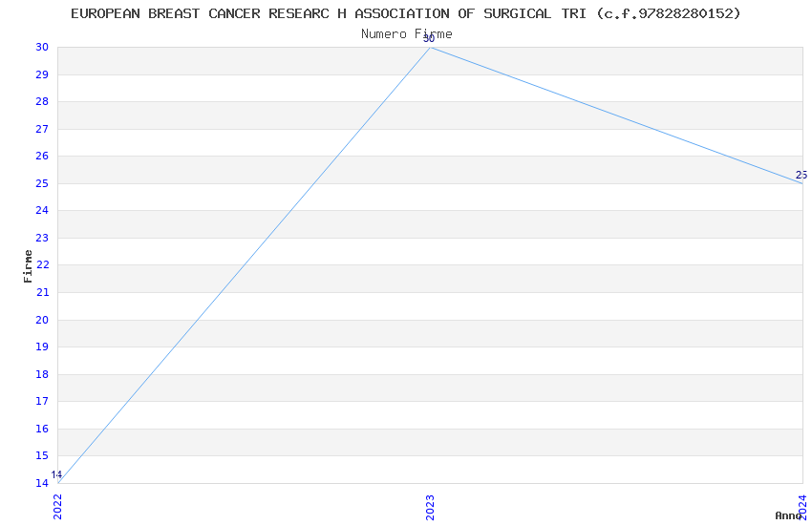
Task: Click y-axis value 16
Action: 42,429
